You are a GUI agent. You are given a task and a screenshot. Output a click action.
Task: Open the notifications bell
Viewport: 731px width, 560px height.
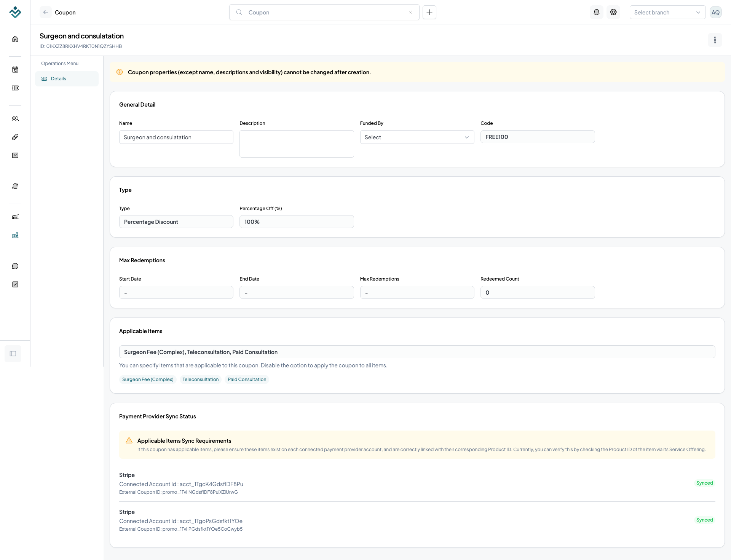(x=597, y=12)
